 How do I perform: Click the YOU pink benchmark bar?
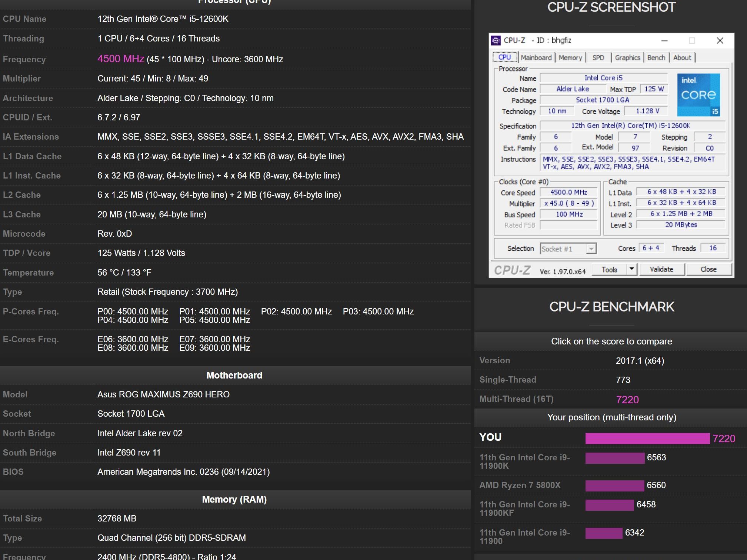click(x=647, y=439)
